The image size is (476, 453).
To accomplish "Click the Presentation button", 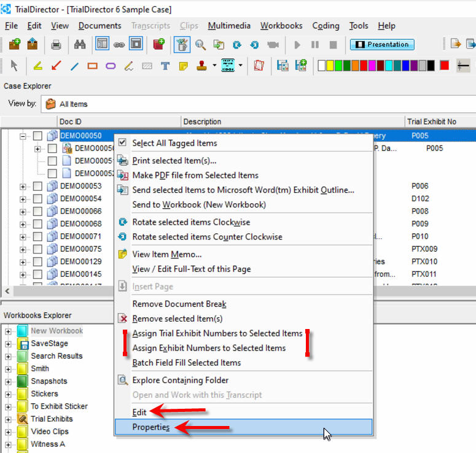I will [382, 45].
